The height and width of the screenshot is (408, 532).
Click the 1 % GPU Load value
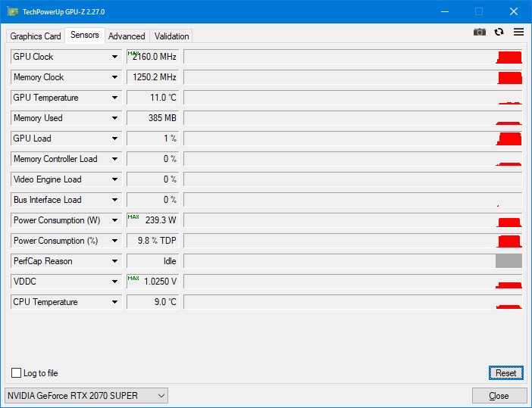click(x=152, y=139)
